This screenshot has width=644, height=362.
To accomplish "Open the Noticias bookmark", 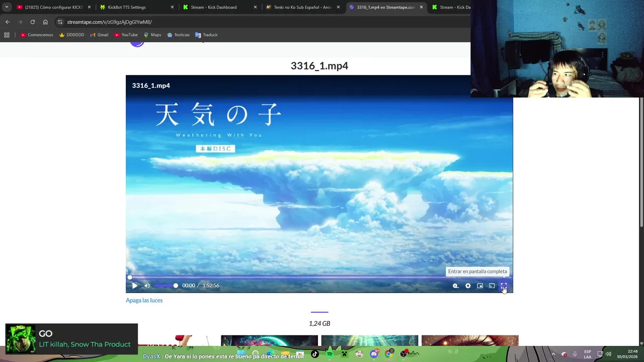I will (x=178, y=35).
